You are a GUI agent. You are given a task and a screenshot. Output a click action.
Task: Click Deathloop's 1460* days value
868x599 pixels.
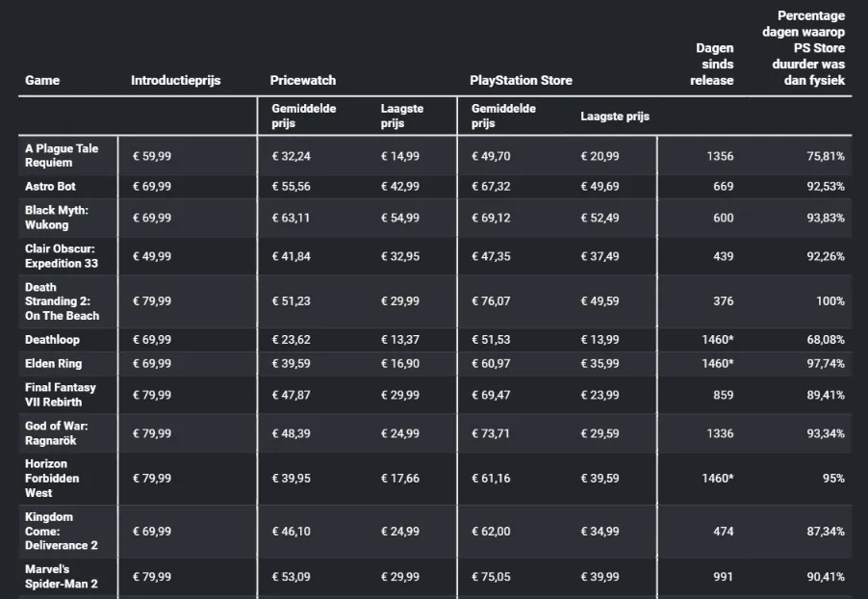718,340
